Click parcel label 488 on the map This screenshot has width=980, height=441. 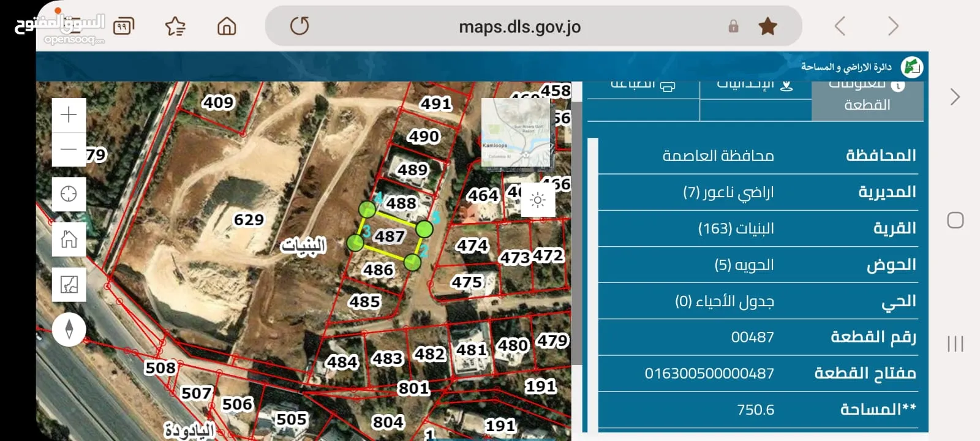(401, 203)
